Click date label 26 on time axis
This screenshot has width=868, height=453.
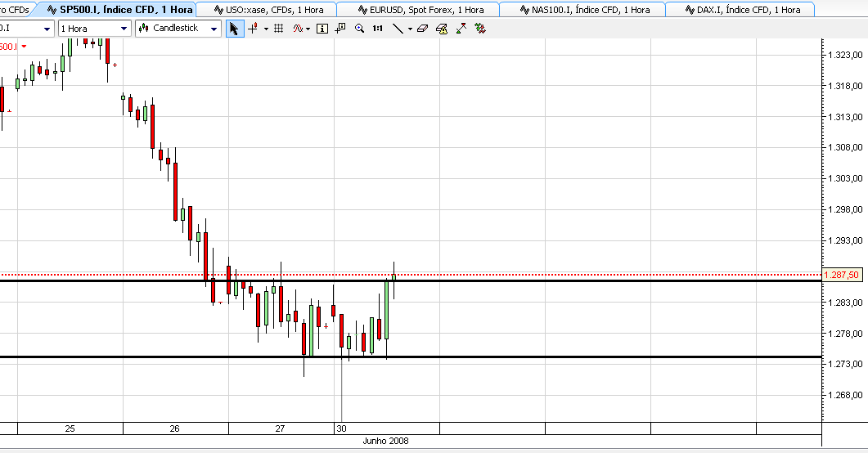(x=175, y=428)
